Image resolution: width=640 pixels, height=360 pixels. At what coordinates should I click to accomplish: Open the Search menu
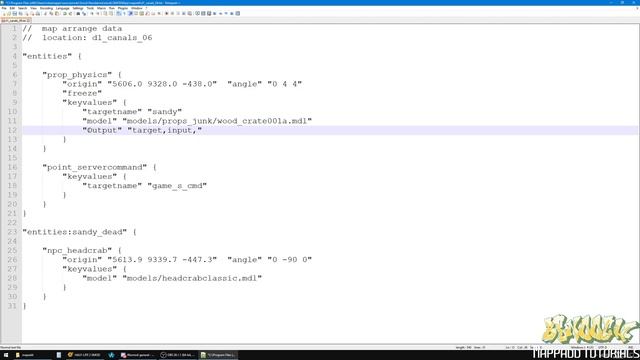pos(22,8)
